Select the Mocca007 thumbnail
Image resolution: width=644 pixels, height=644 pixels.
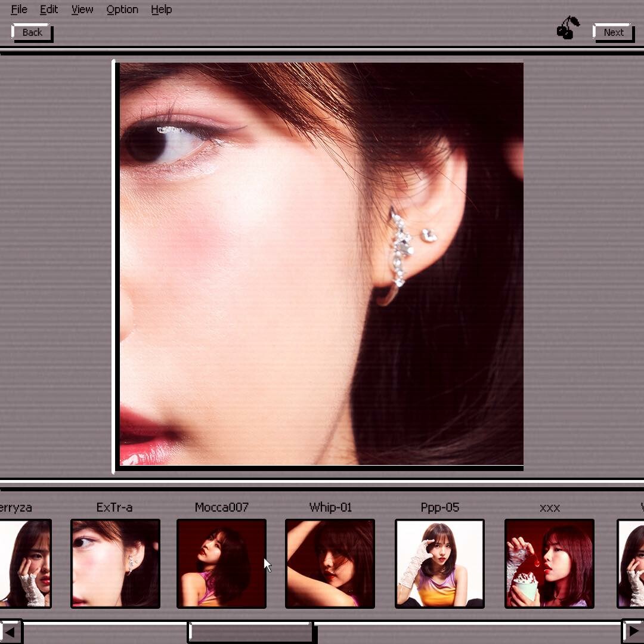click(221, 563)
